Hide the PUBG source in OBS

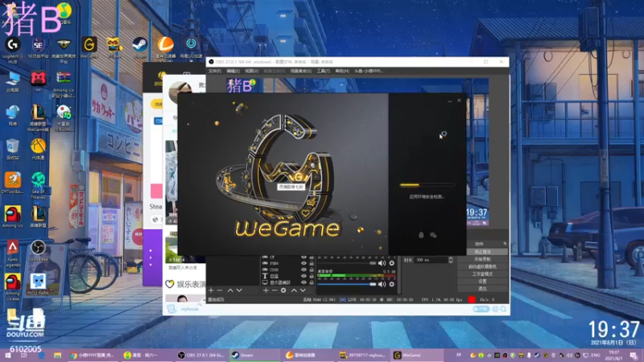(304, 264)
